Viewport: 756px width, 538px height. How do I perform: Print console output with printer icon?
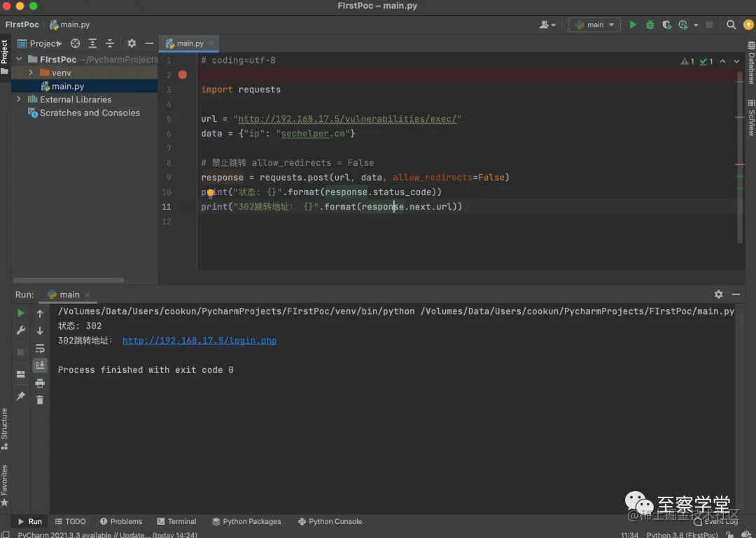(x=40, y=383)
